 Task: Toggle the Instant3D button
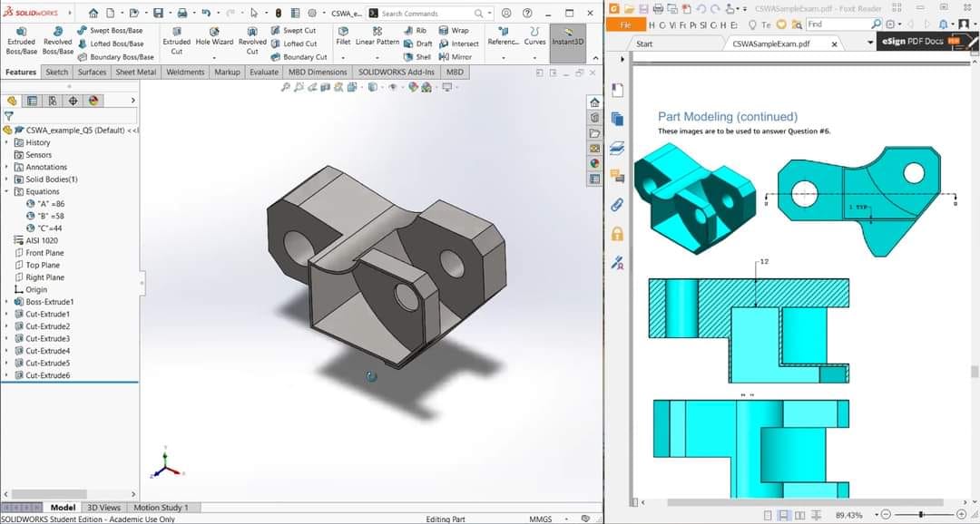pos(567,37)
